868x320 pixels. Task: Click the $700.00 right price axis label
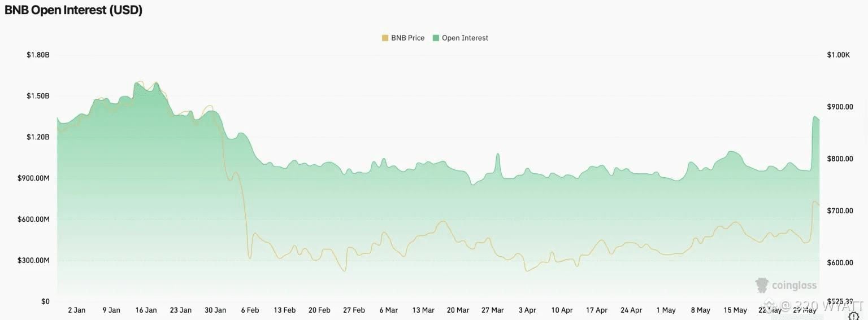click(x=840, y=211)
